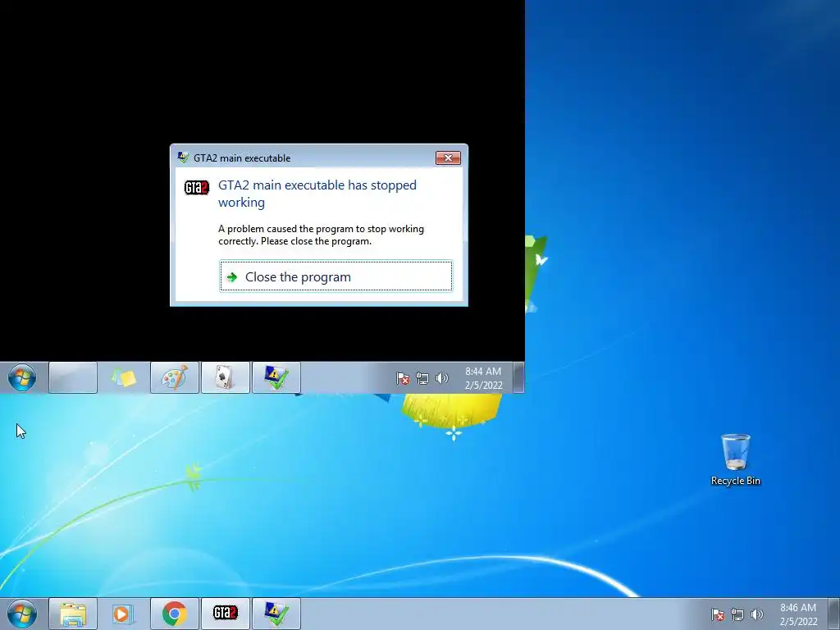This screenshot has width=840, height=630.
Task: Click the dialog title bar program icon
Action: tap(183, 157)
